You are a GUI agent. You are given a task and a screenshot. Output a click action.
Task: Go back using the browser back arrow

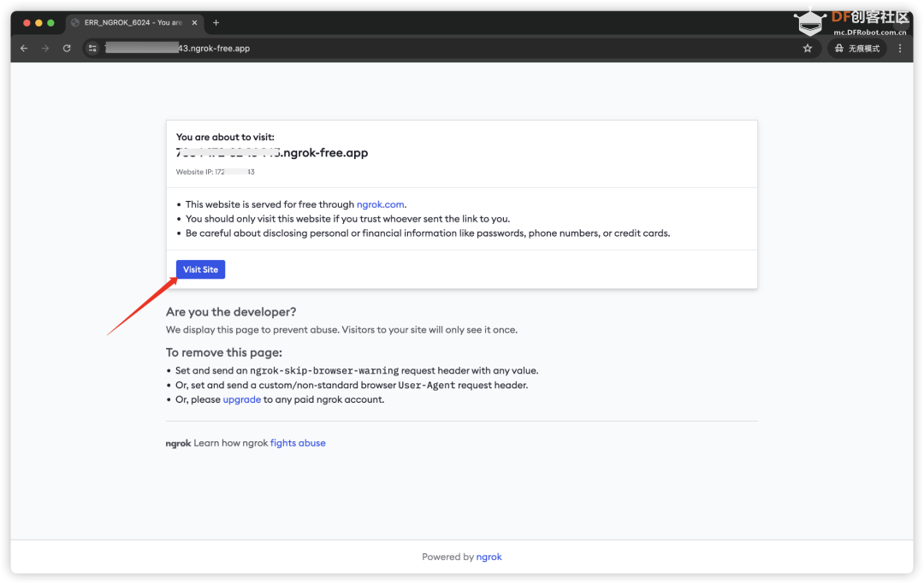[x=24, y=48]
